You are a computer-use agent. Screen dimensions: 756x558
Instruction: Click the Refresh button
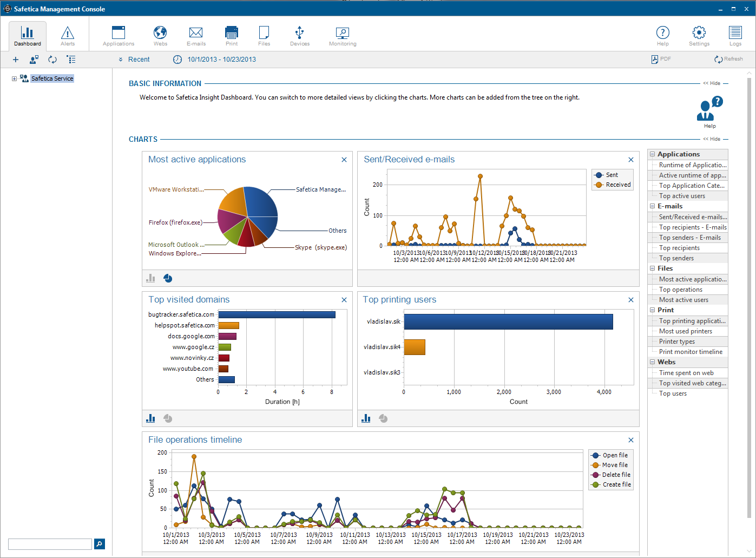[728, 59]
